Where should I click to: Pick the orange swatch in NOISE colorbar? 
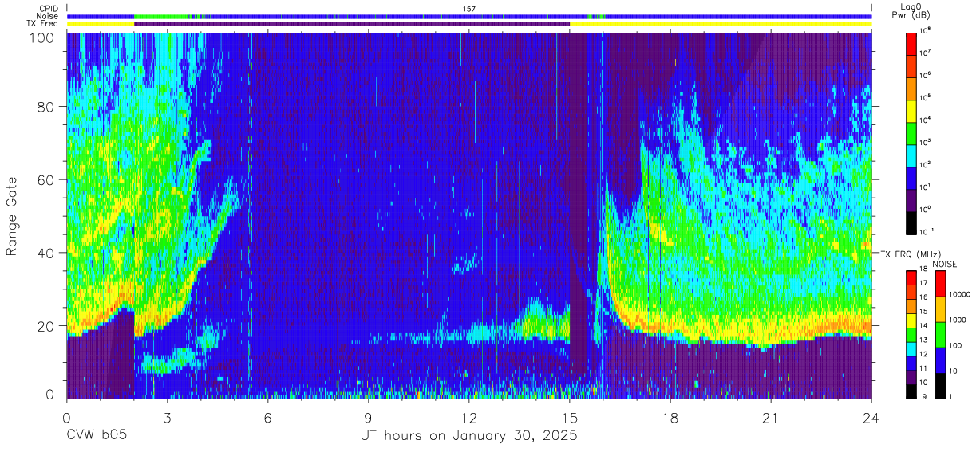pyautogui.click(x=940, y=309)
